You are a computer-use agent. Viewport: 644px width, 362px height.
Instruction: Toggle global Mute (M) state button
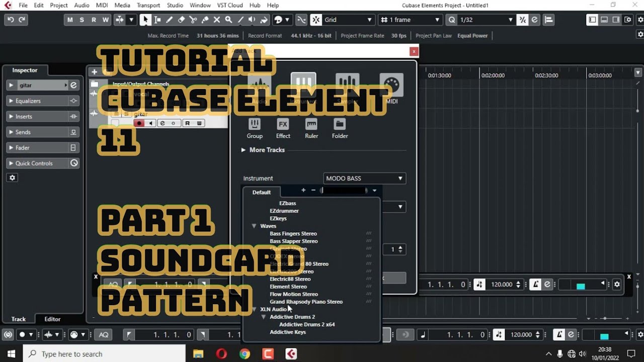70,20
